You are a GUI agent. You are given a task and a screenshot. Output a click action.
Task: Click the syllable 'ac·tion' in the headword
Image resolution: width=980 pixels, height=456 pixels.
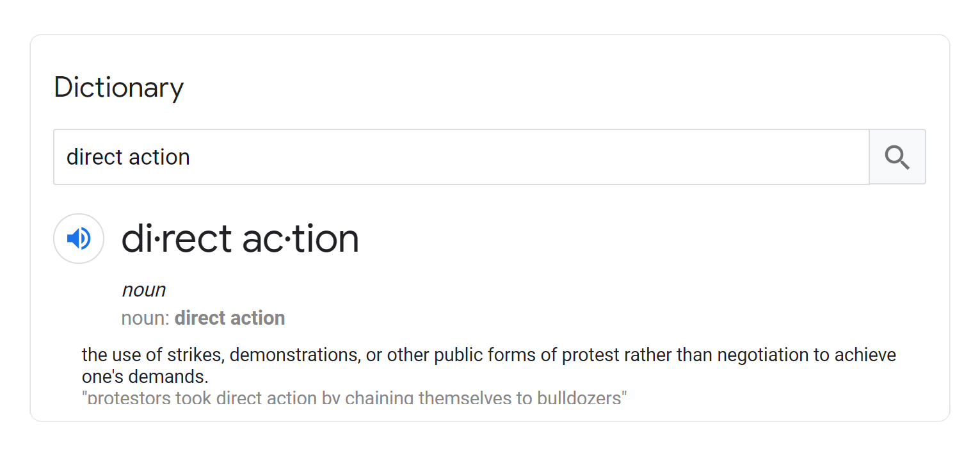[300, 239]
